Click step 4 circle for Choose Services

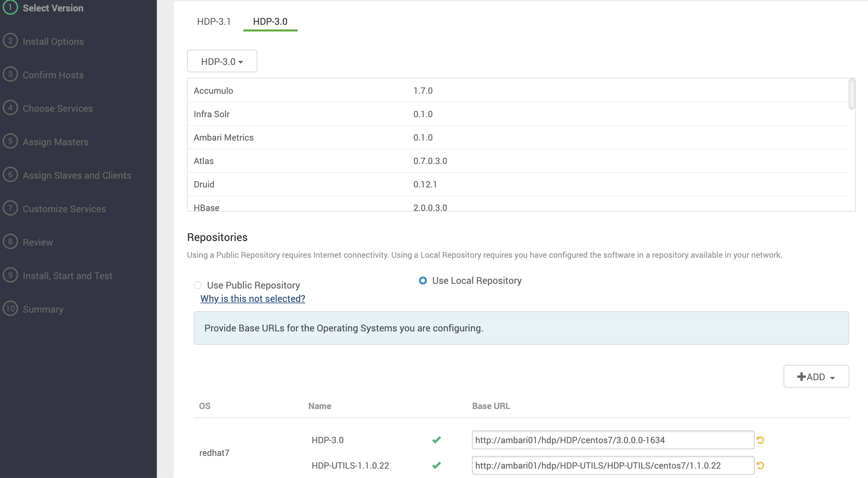click(x=10, y=108)
